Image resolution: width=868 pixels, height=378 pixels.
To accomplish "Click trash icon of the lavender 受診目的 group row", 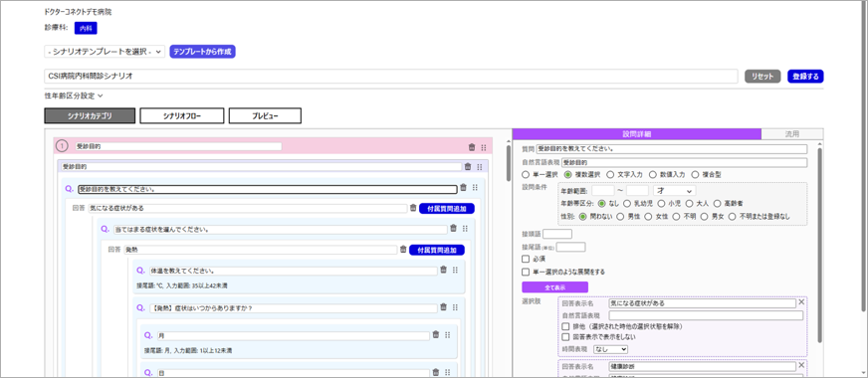I will click(x=468, y=166).
